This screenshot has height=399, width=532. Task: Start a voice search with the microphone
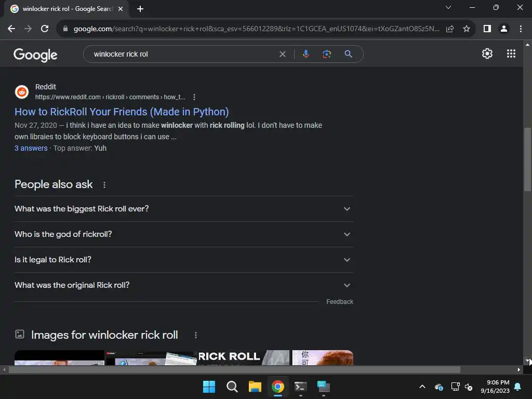click(305, 54)
